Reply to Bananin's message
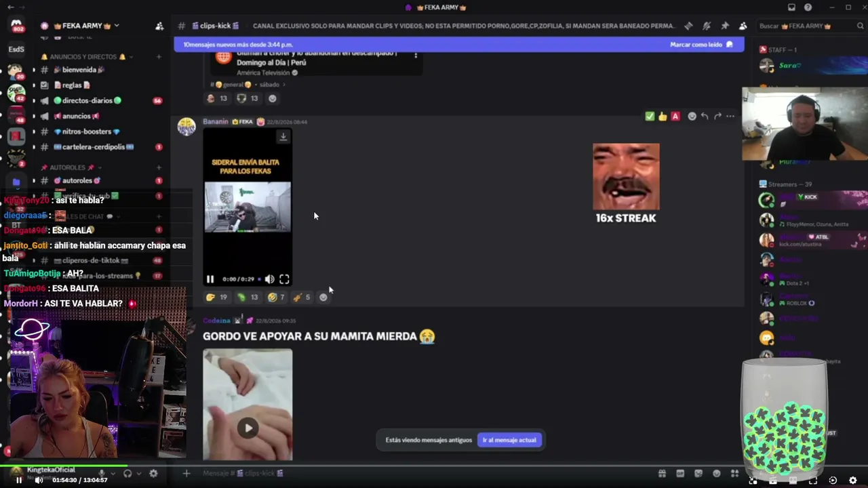868x488 pixels. pyautogui.click(x=705, y=117)
